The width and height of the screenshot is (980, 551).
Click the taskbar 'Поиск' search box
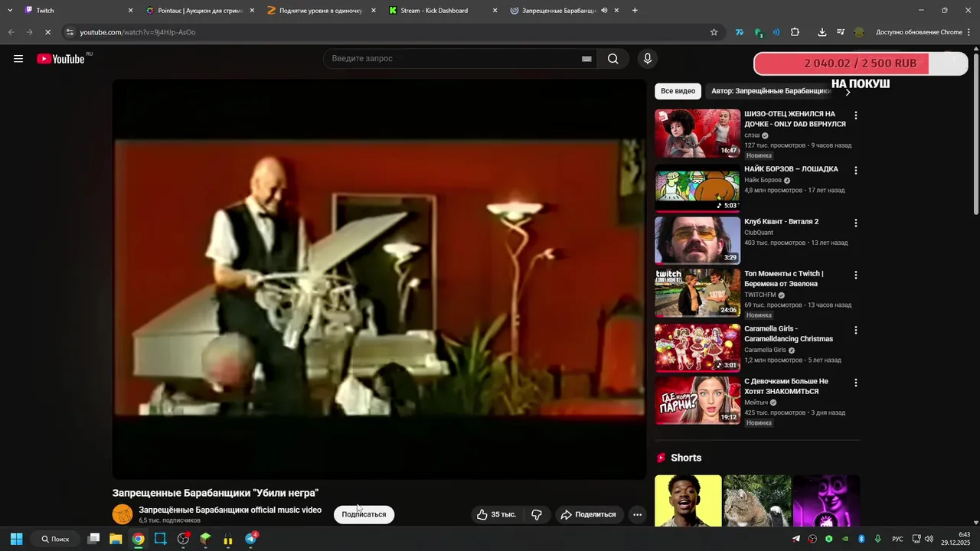tap(55, 539)
